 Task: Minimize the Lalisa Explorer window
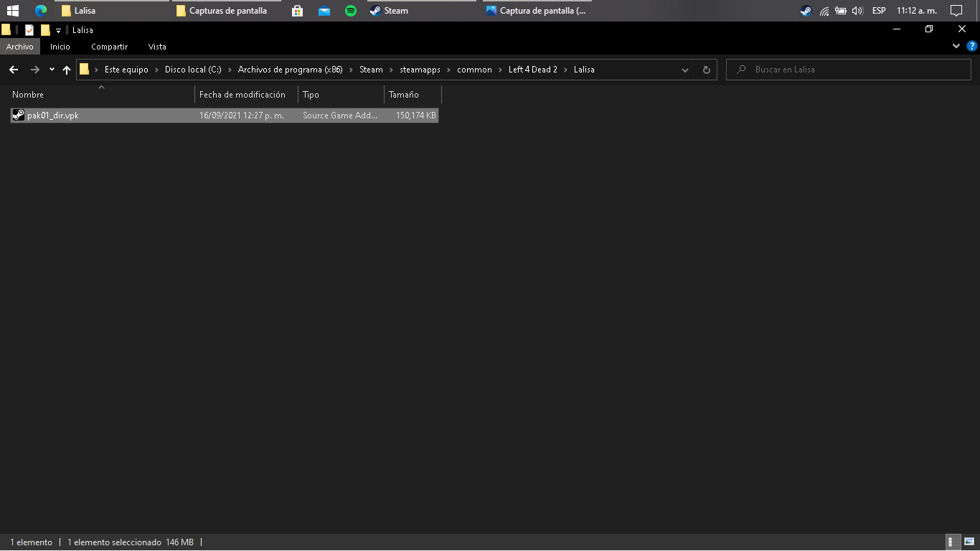click(897, 29)
